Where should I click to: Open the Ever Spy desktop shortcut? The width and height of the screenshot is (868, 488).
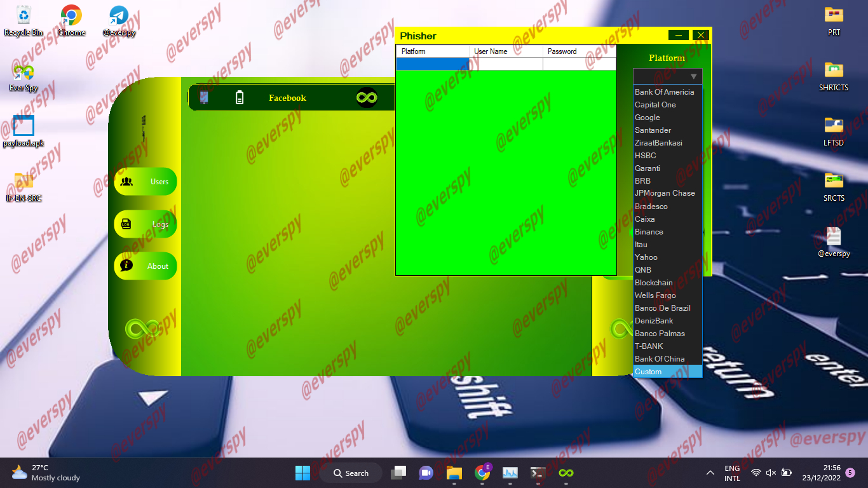24,76
